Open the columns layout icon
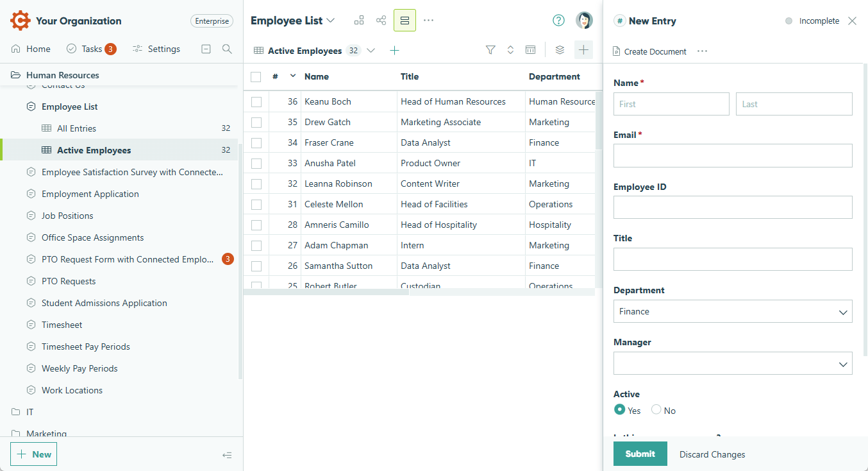The width and height of the screenshot is (868, 471). 530,50
